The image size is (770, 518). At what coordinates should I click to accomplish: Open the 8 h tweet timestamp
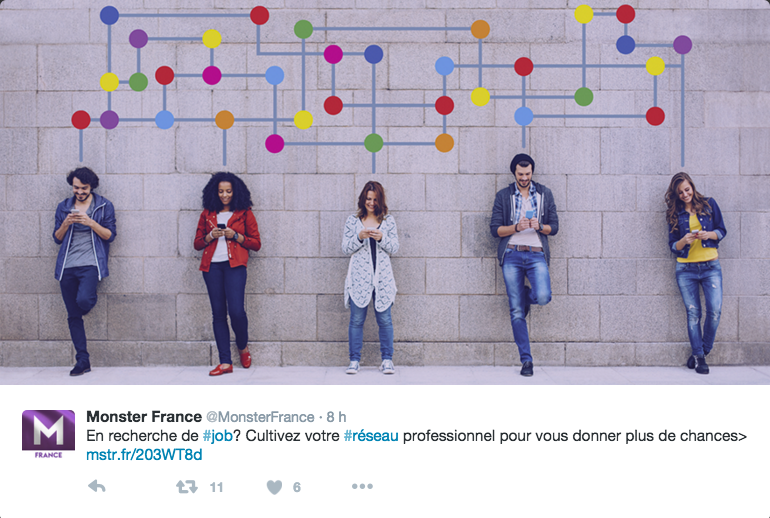[336, 417]
